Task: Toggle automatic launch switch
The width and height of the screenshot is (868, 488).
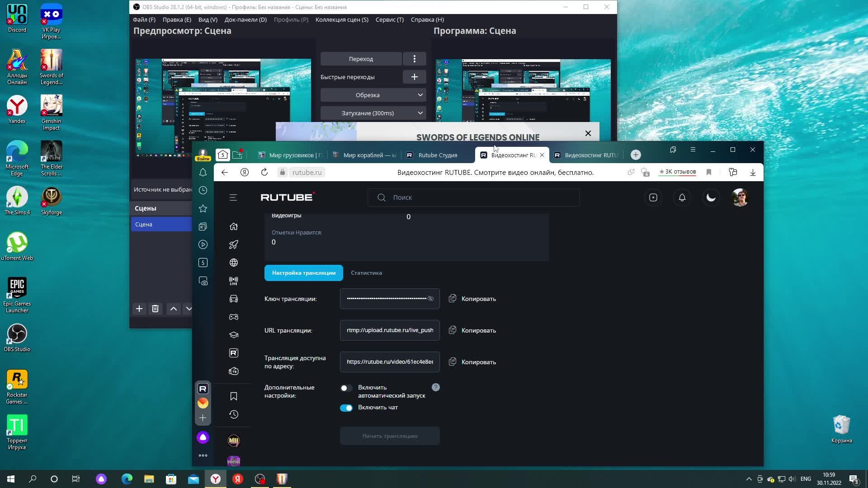Action: 346,388
